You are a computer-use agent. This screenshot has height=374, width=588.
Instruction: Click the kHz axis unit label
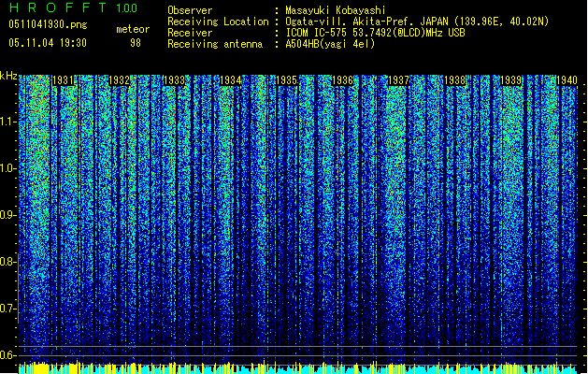8,76
